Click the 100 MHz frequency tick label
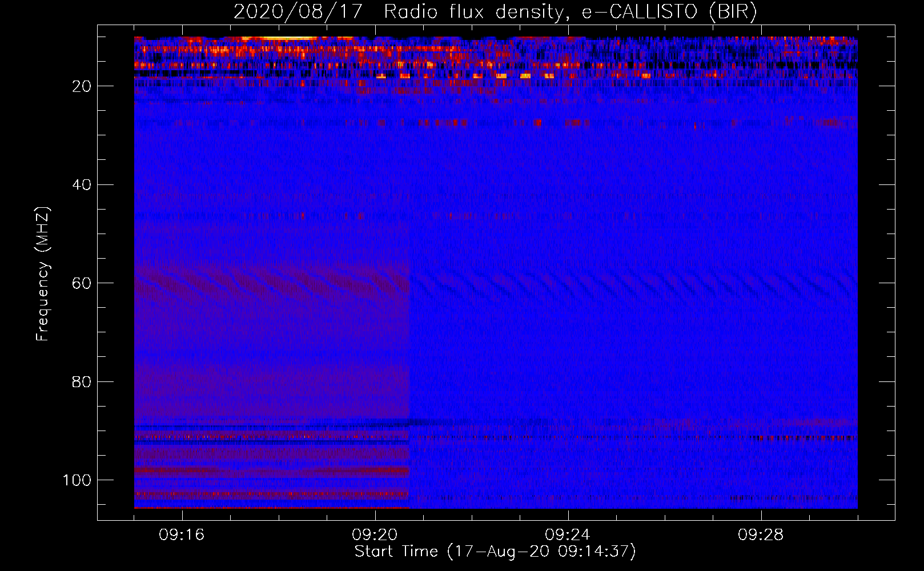The height and width of the screenshot is (571, 924). tap(77, 480)
